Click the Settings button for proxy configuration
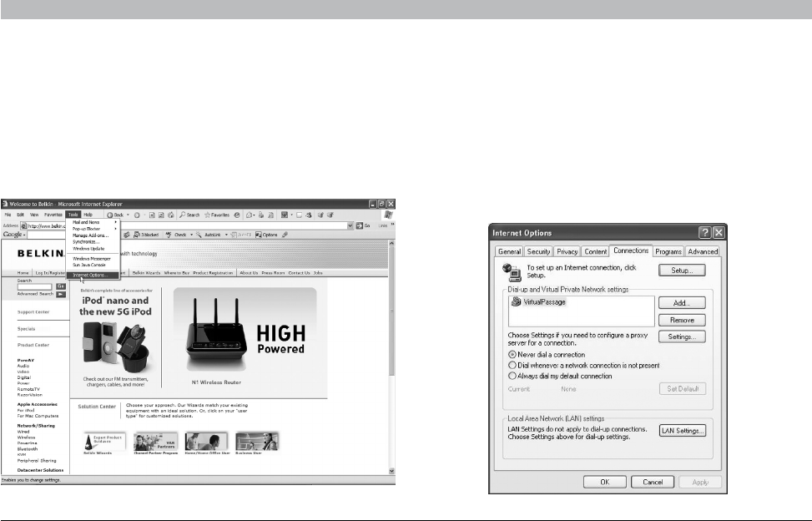The image size is (812, 521). (x=682, y=336)
